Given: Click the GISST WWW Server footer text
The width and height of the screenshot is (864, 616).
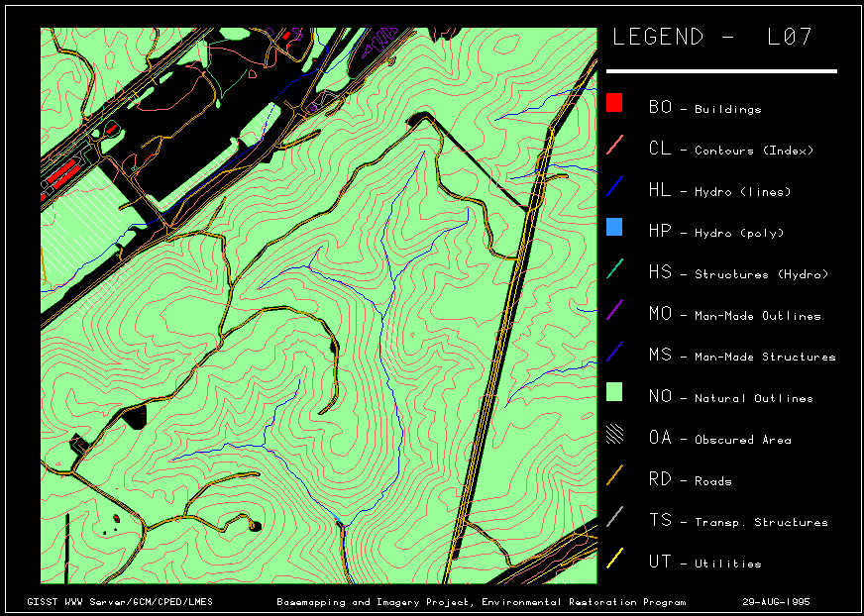Looking at the screenshot, I should click(x=120, y=602).
